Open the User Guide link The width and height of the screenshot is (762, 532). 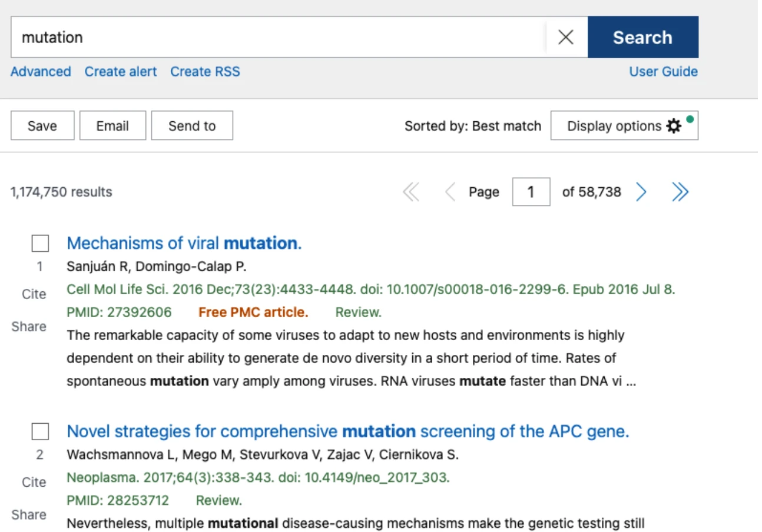664,72
